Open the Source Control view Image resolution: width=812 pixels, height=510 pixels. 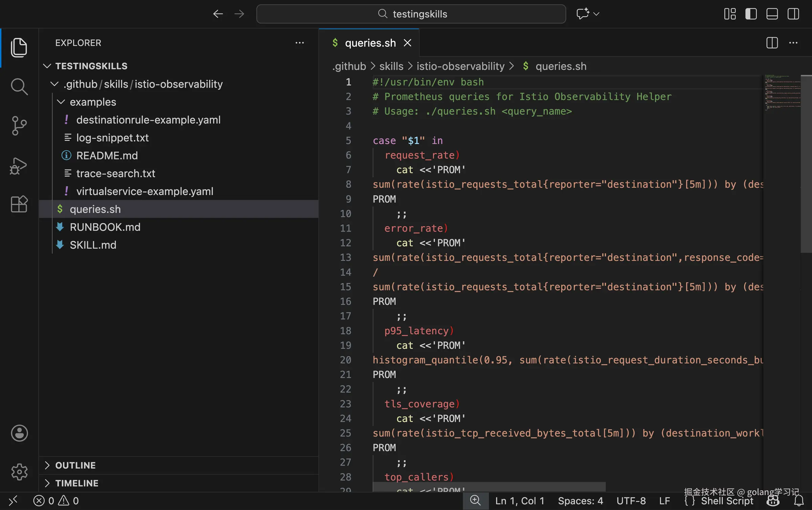(19, 126)
